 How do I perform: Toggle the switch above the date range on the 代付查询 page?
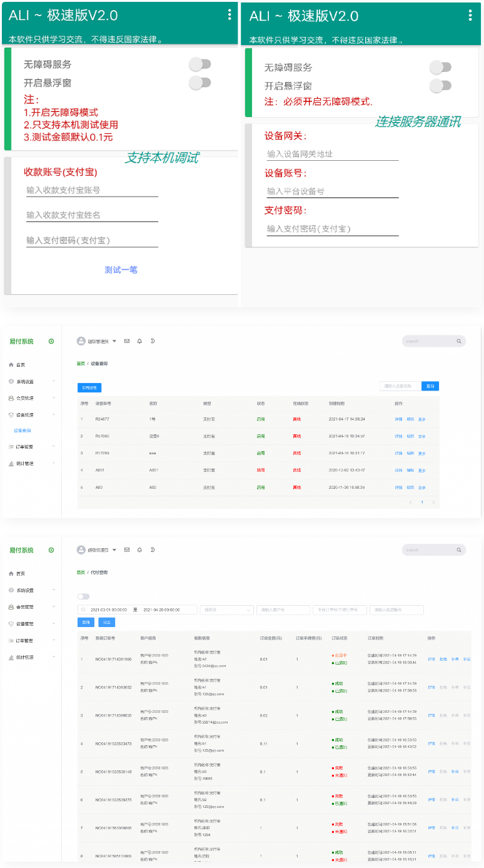83,596
